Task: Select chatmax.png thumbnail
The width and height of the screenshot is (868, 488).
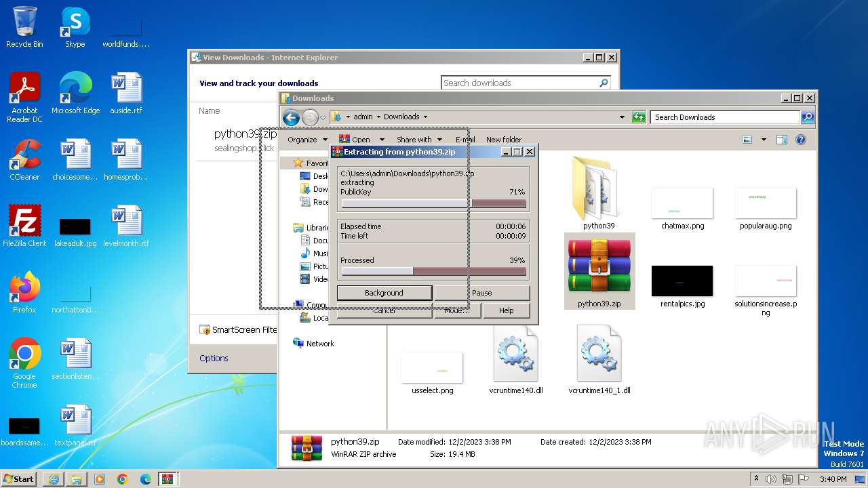Action: 682,209
